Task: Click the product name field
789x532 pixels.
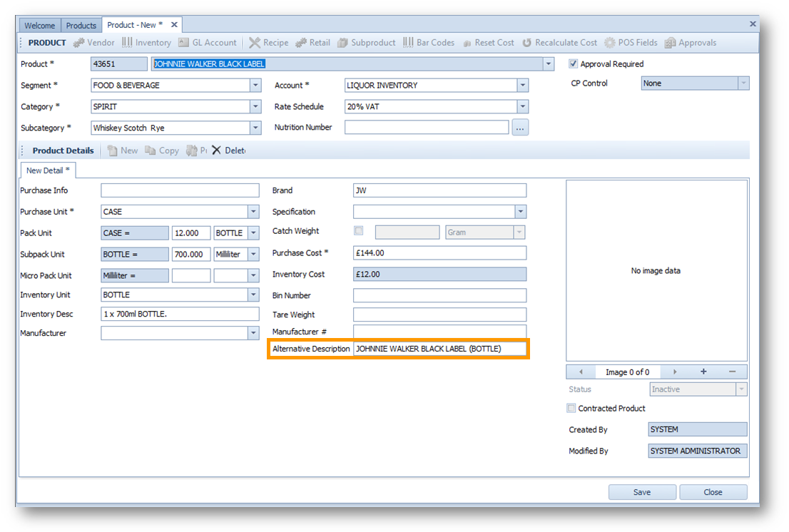Action: 347,64
